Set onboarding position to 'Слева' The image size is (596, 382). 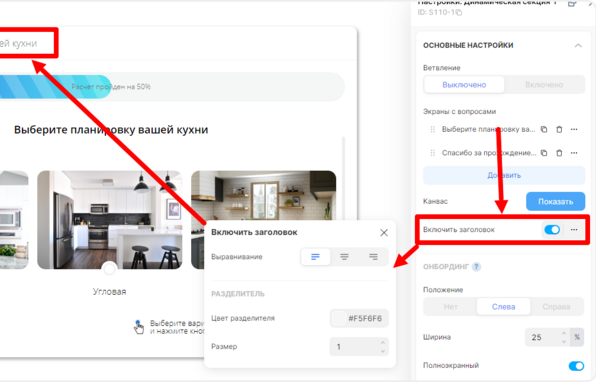click(x=504, y=307)
